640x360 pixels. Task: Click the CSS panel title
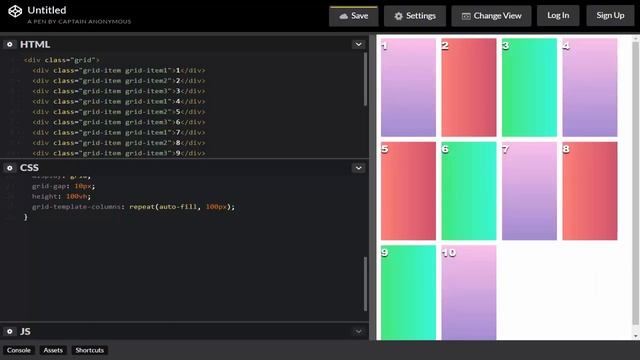click(29, 168)
